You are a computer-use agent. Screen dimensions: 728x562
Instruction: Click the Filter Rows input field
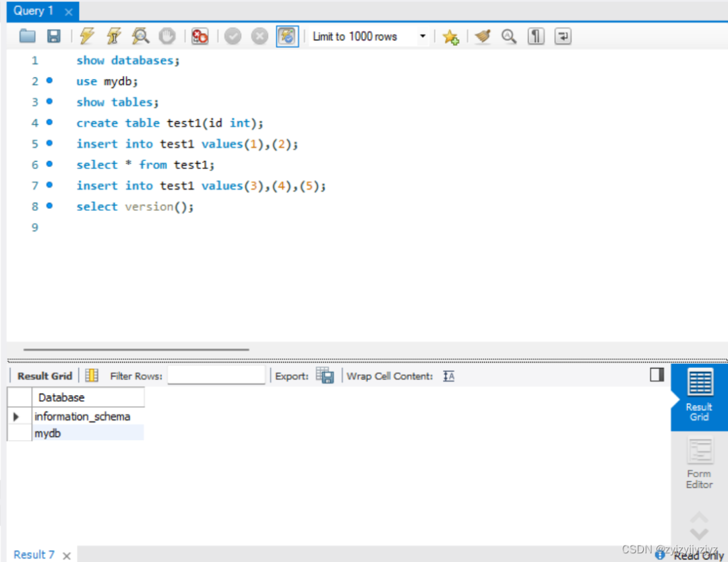(216, 375)
